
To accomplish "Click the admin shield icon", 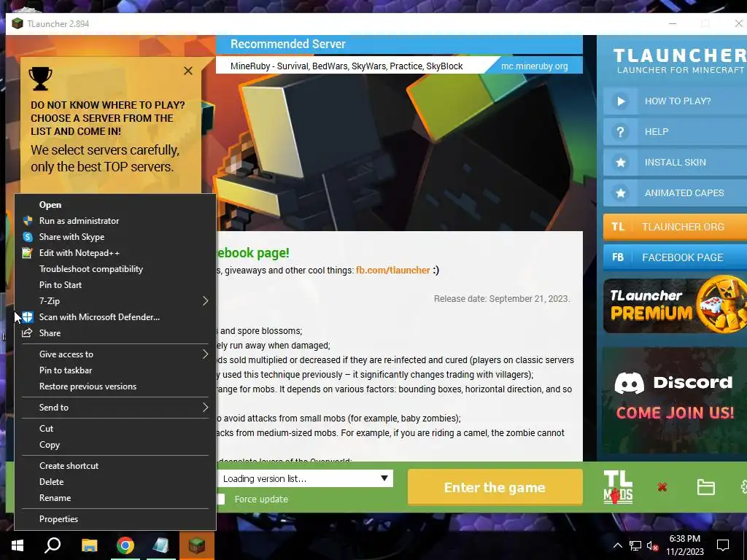I will pos(28,220).
